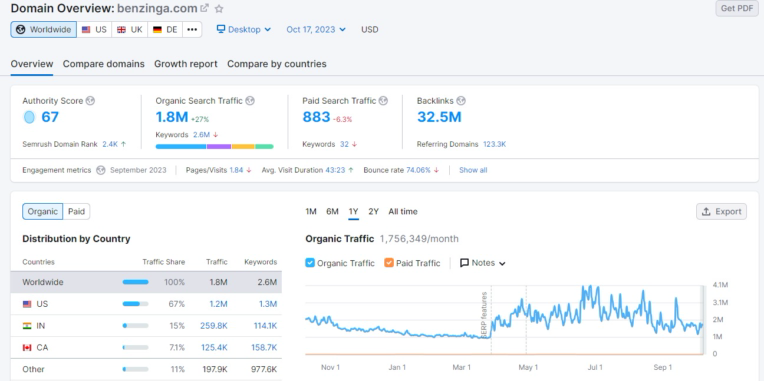Viewport: 764px width, 381px height.
Task: Open the 123.3K referring domains link
Action: [x=495, y=144]
